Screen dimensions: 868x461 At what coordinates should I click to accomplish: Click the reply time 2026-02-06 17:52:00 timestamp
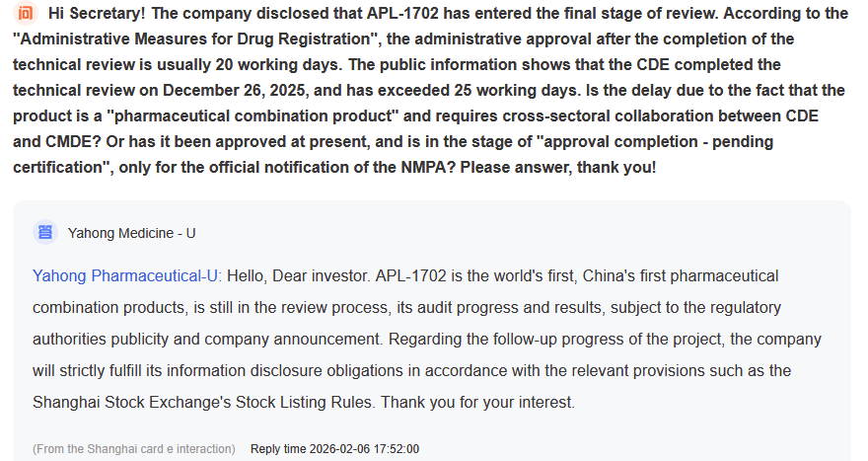[x=334, y=448]
